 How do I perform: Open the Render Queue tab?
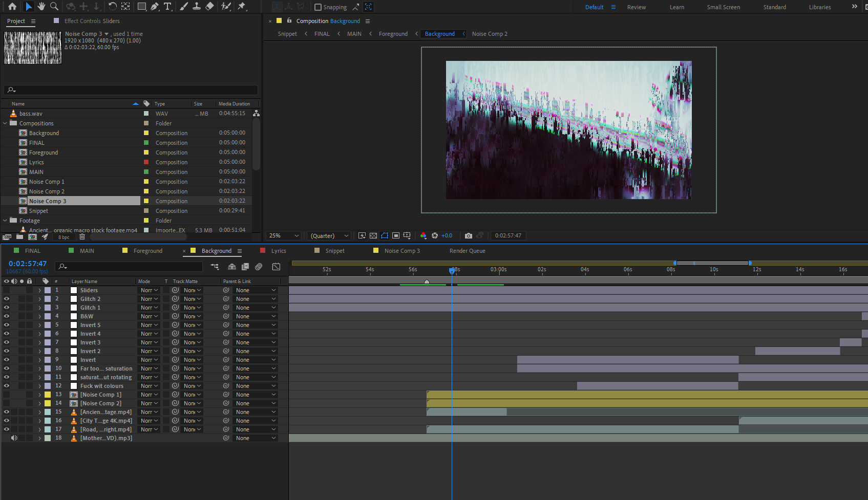pos(468,251)
